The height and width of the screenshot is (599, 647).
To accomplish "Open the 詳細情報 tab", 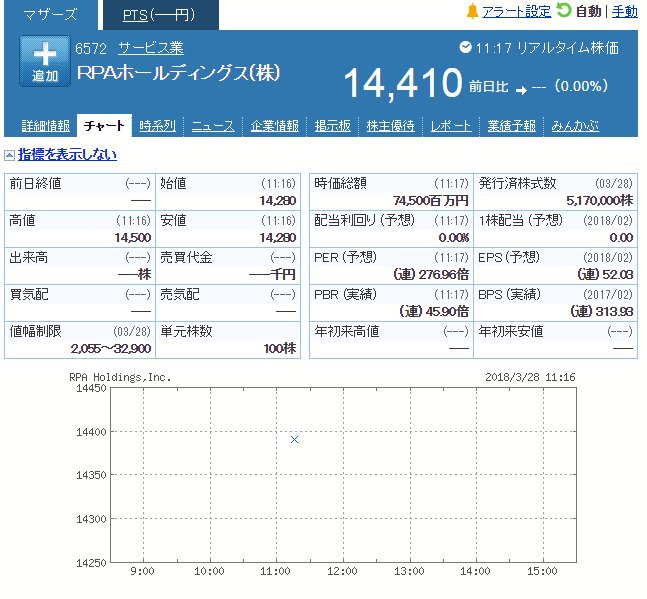I will pyautogui.click(x=45, y=126).
